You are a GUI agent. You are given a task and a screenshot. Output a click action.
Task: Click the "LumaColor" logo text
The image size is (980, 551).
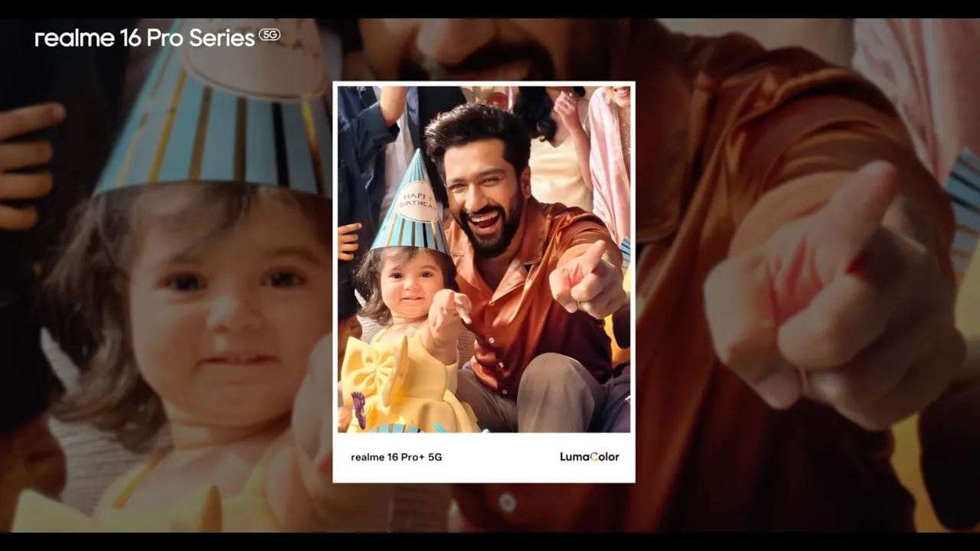click(590, 457)
